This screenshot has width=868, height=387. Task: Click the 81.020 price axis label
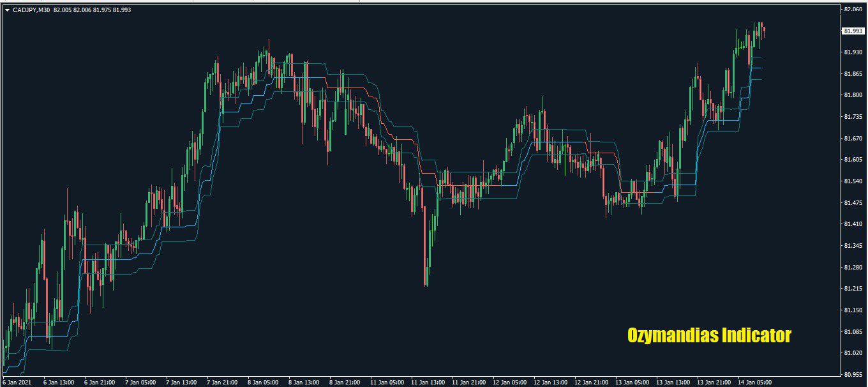point(853,353)
